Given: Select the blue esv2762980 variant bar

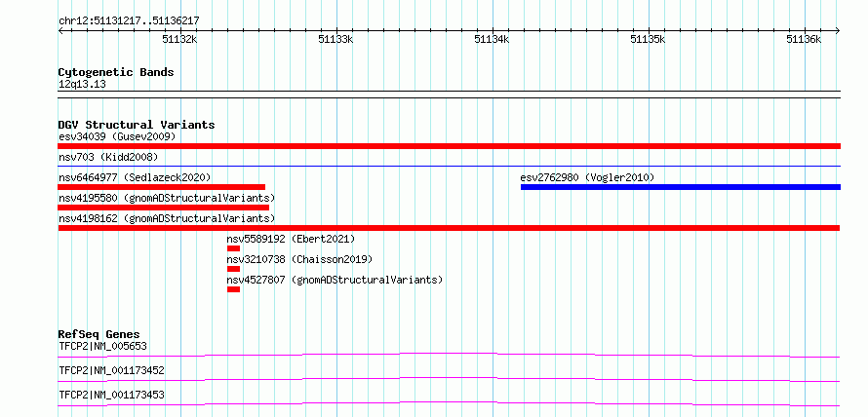Looking at the screenshot, I should 681,187.
